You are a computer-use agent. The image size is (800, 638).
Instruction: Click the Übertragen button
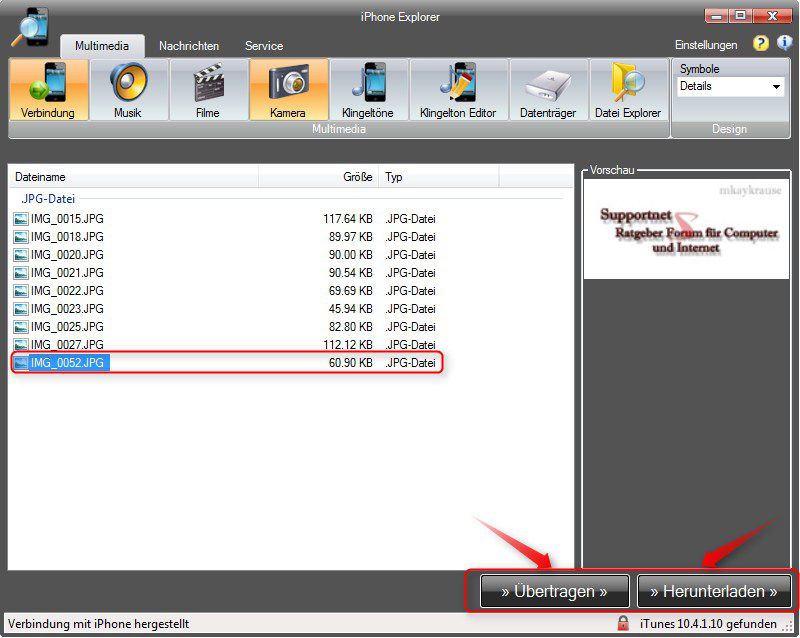pos(555,591)
